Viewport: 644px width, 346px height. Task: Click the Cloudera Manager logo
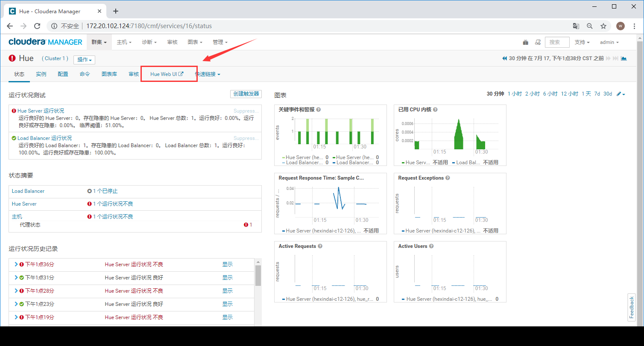click(x=45, y=42)
